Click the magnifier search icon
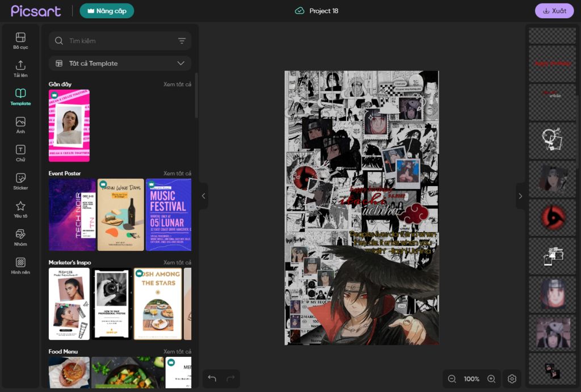This screenshot has height=392, width=581. tap(59, 41)
